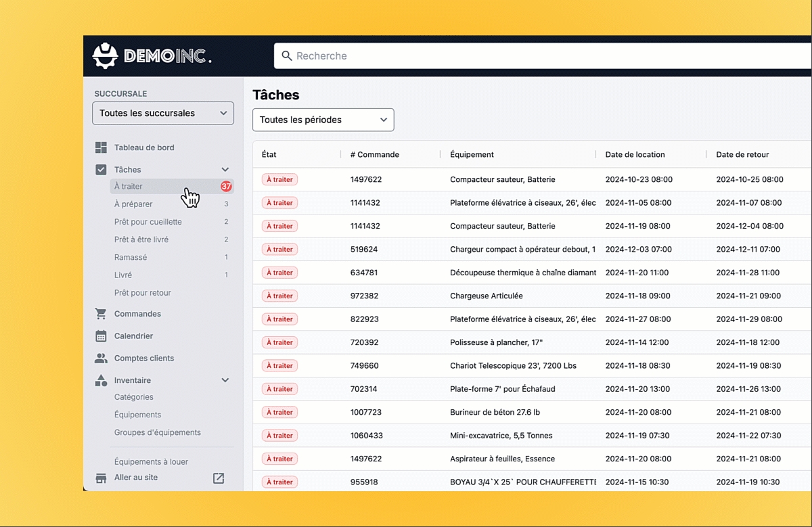Screen dimensions: 812x527
Task: Open Commandes via the cart icon
Action: pos(101,314)
